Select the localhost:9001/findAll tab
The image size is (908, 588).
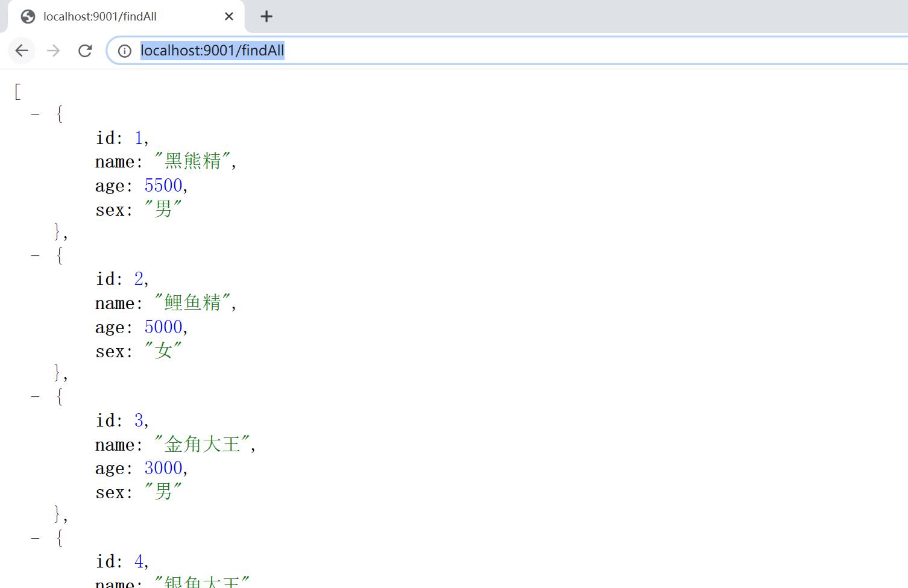pos(127,16)
